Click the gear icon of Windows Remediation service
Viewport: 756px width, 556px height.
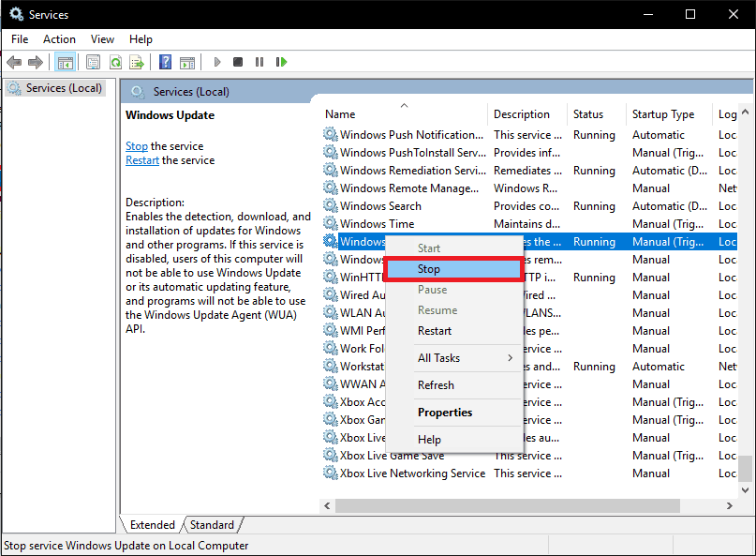pos(331,171)
